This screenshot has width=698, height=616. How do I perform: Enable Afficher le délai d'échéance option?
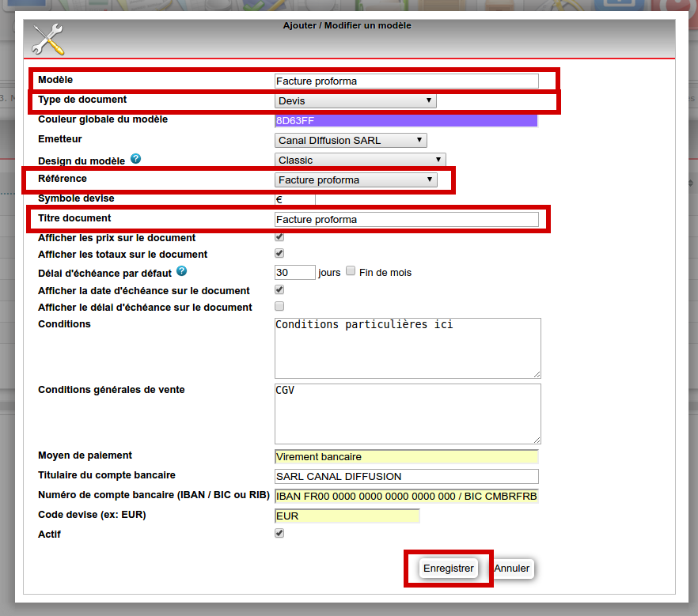(279, 306)
